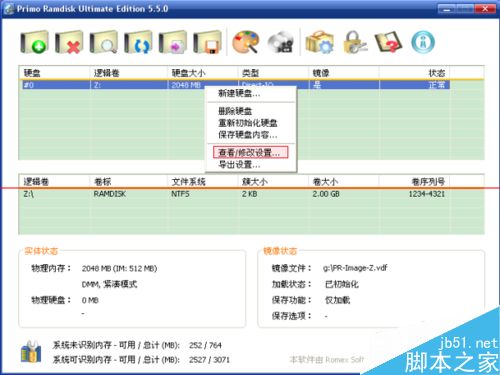Click the disc image tool icon

coord(281,42)
